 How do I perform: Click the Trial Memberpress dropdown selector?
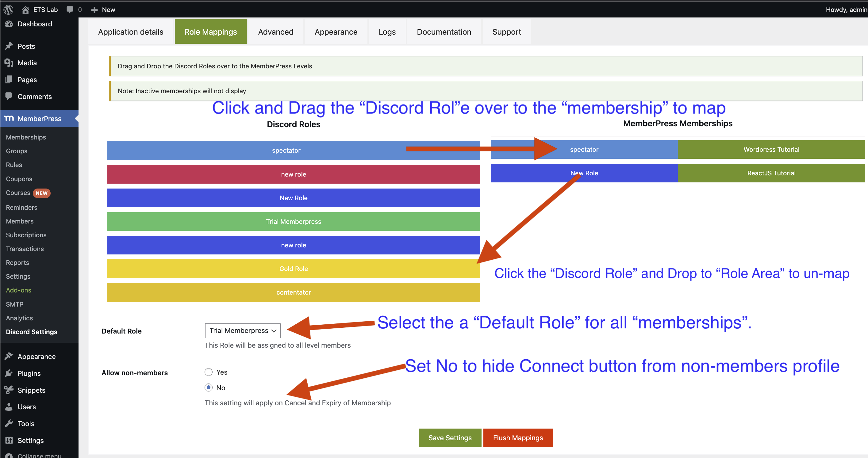(x=242, y=330)
